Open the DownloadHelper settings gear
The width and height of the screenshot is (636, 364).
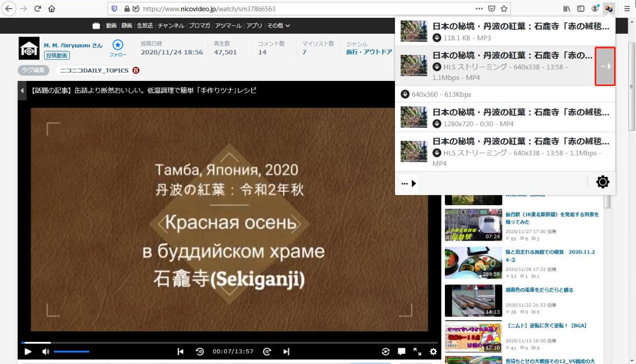pos(602,182)
